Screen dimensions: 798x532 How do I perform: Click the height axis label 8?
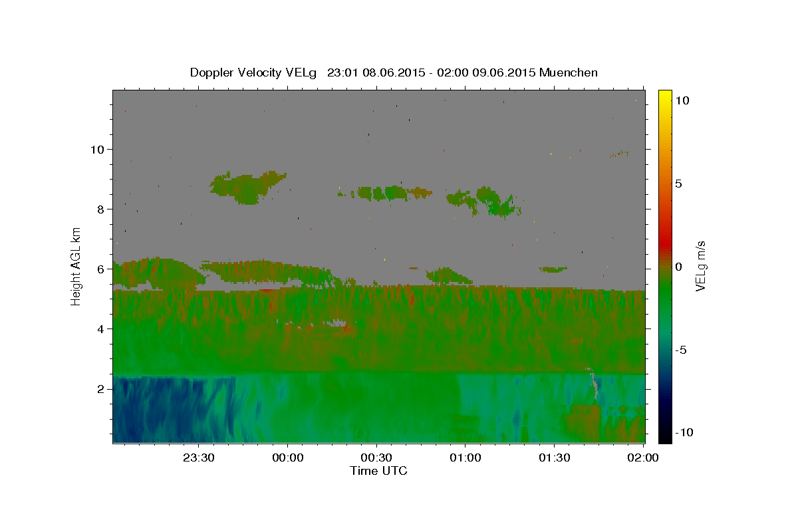coord(102,209)
